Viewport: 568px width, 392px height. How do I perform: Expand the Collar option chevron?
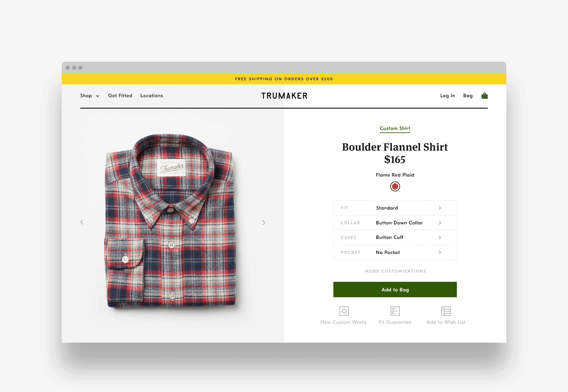tap(440, 223)
